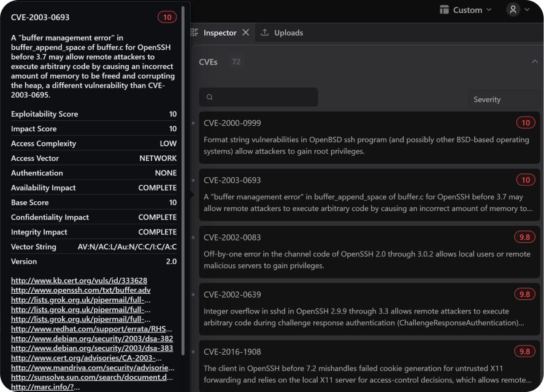544x392 pixels.
Task: Click the Access Vector NETWORK value
Action: (x=158, y=158)
